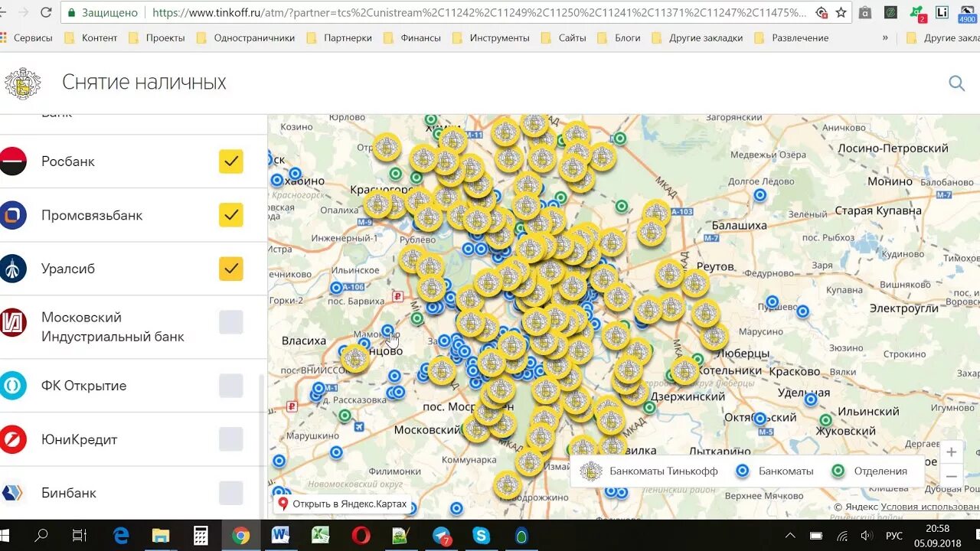
Task: Go forward using the browser arrow
Action: (23, 12)
